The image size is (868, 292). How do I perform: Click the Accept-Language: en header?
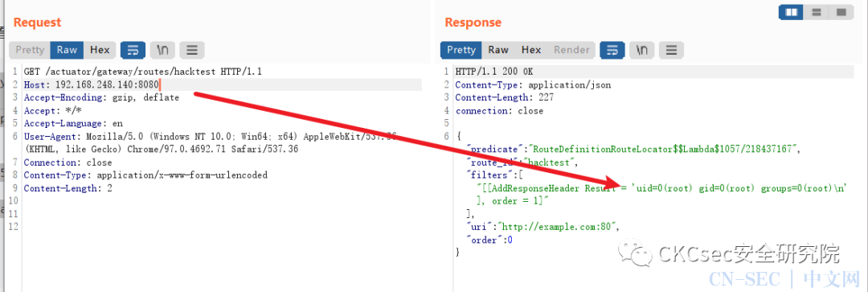coord(73,124)
